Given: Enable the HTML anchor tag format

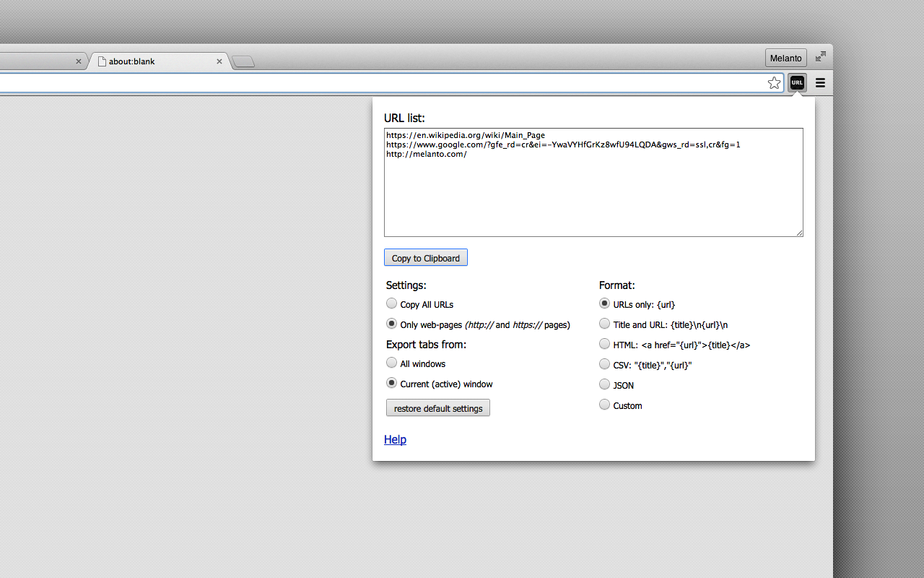Looking at the screenshot, I should tap(604, 344).
